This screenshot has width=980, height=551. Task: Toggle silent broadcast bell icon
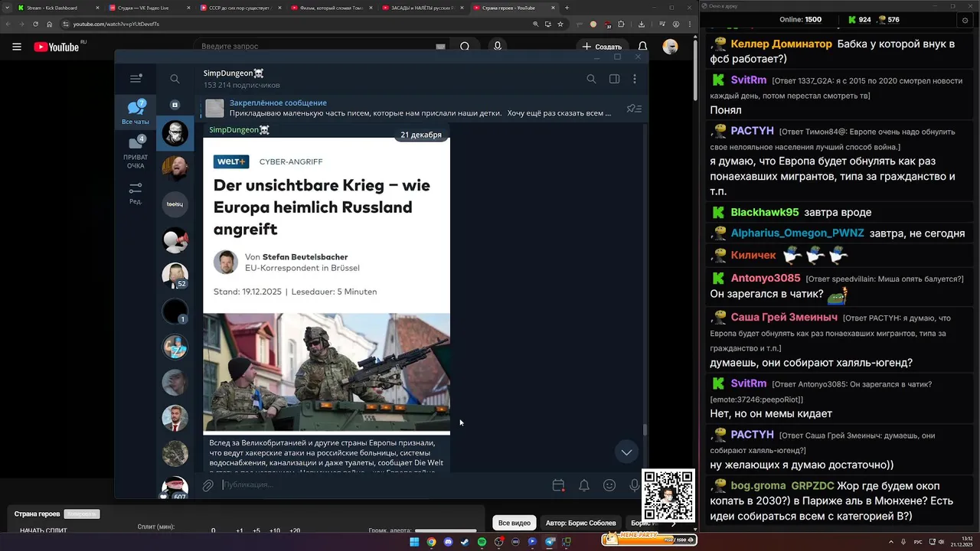tap(583, 485)
